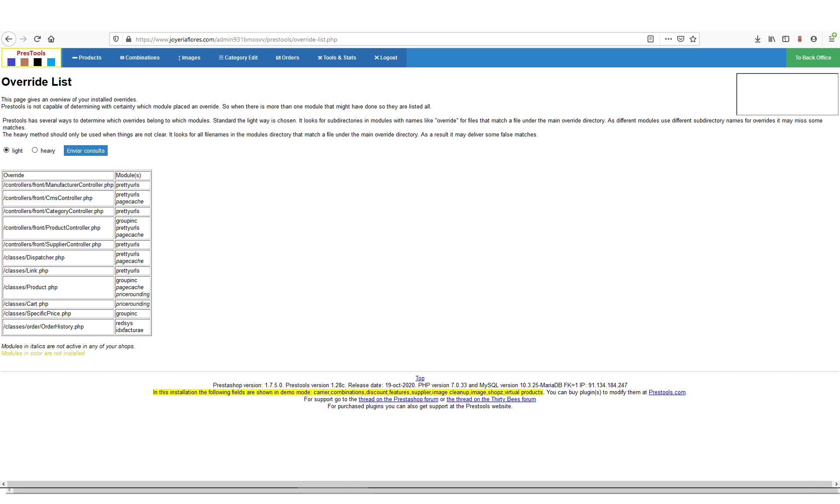Open the Library icon in the toolbar

pyautogui.click(x=772, y=39)
